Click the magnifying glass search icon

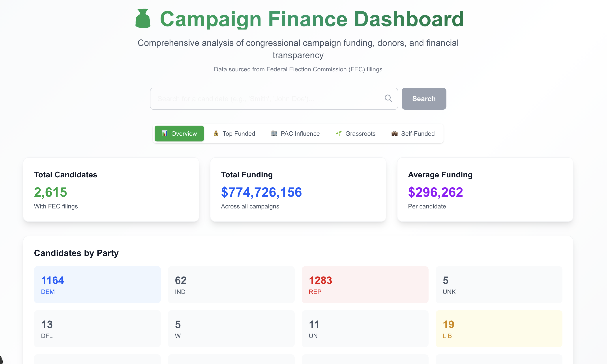[388, 98]
